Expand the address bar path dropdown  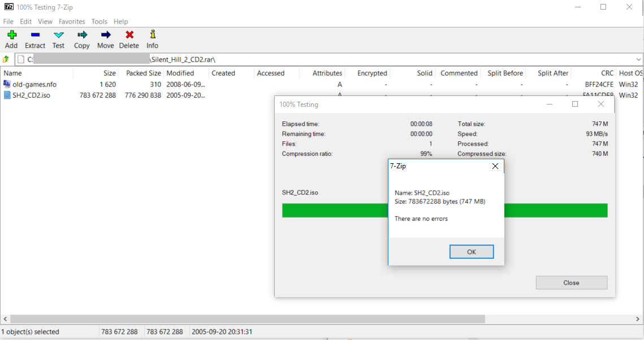click(638, 59)
